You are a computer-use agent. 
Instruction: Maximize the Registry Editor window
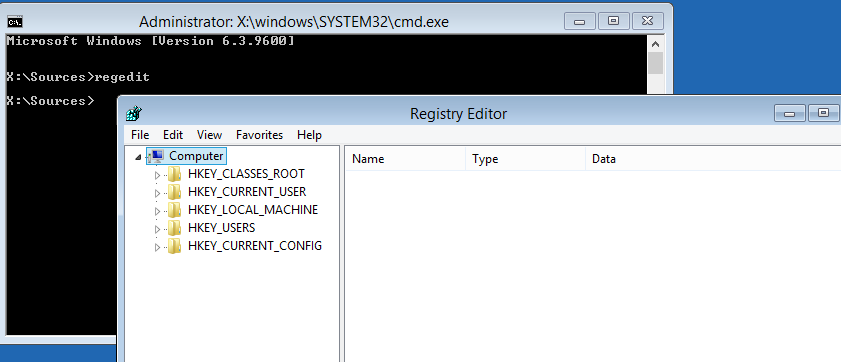pyautogui.click(x=823, y=113)
